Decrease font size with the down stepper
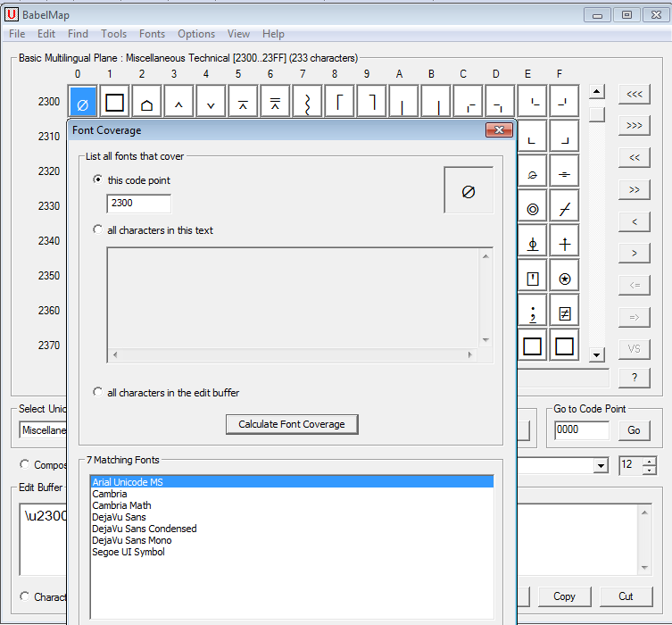This screenshot has height=625, width=672. [650, 471]
